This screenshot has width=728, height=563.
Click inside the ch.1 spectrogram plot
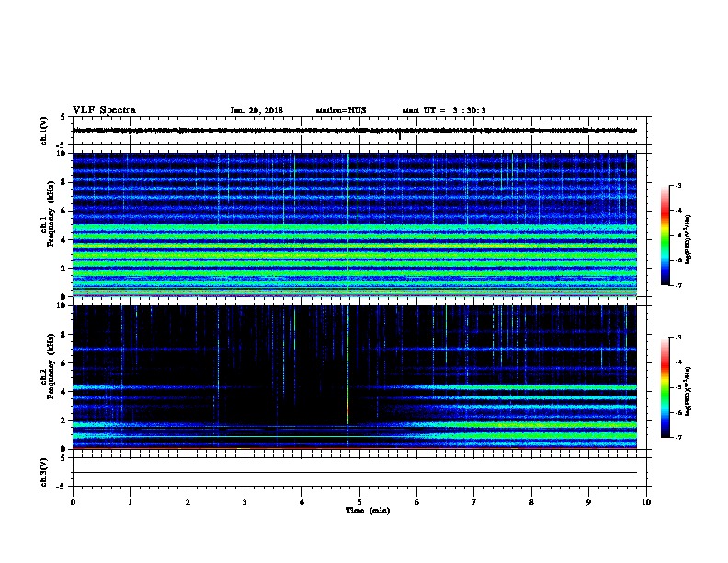click(354, 224)
